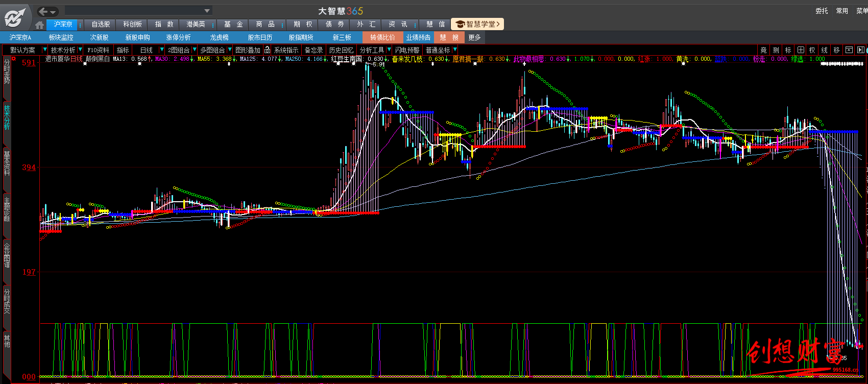Open the dots menu after 港美英 tab
868x384 pixels.
pos(213,25)
